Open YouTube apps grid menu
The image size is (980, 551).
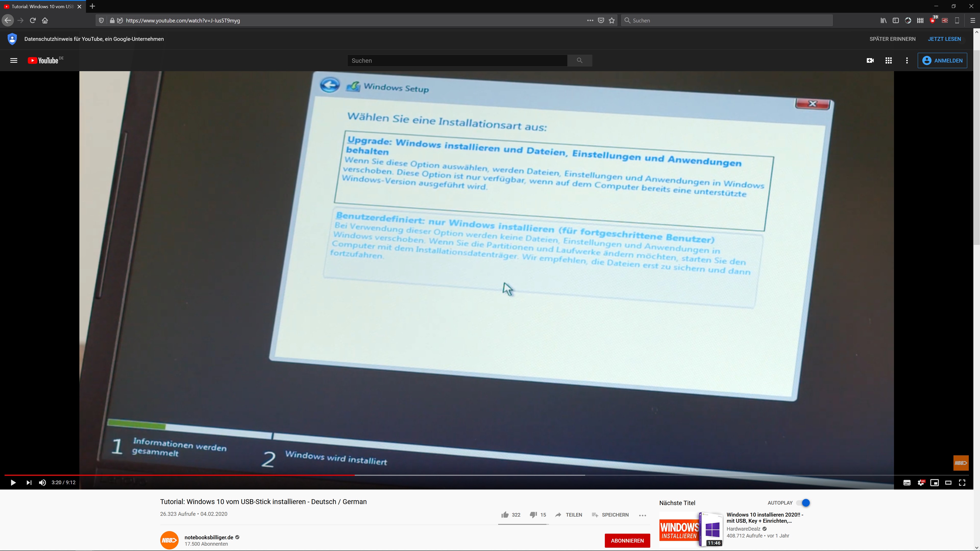tap(889, 60)
